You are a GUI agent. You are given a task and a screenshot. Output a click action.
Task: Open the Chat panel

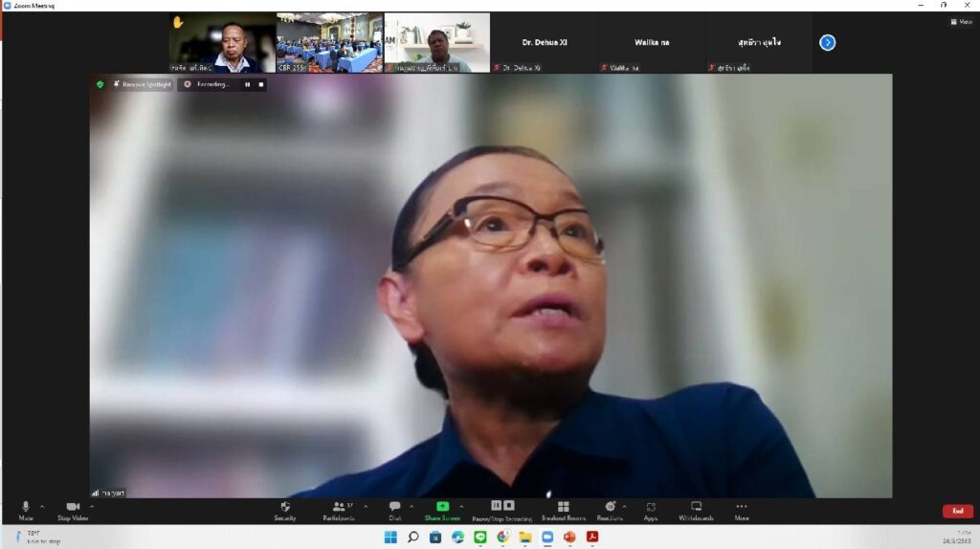pos(394,509)
